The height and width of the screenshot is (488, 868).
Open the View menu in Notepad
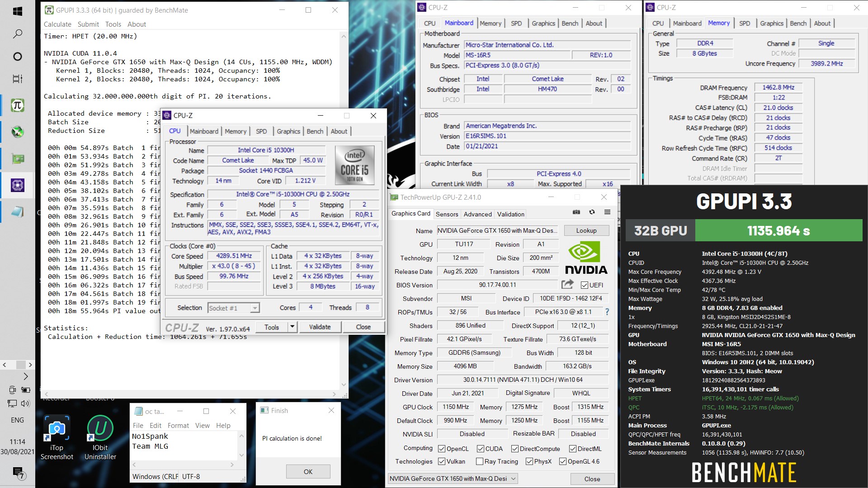(x=203, y=426)
